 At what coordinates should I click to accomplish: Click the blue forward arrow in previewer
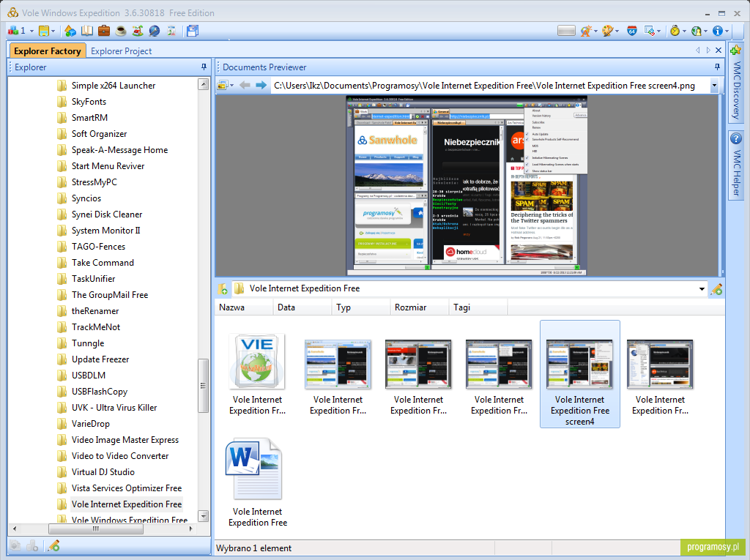coord(261,85)
